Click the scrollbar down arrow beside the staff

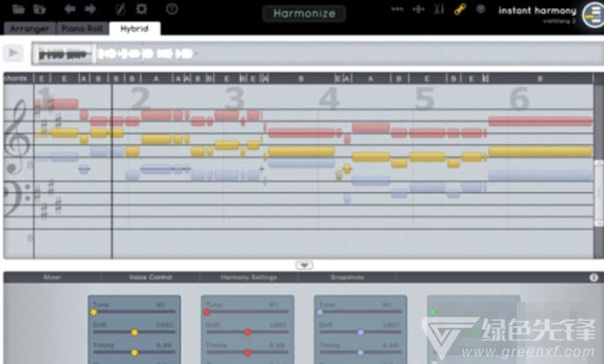coord(599,223)
